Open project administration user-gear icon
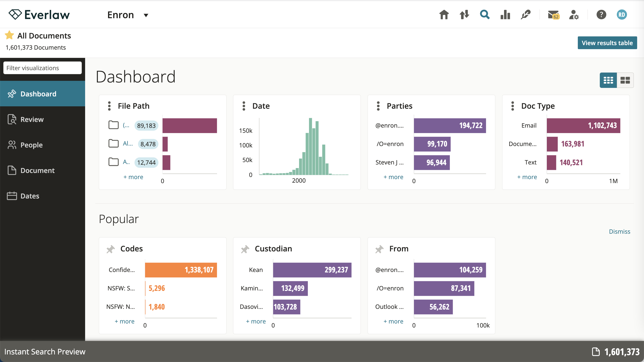 click(x=574, y=15)
